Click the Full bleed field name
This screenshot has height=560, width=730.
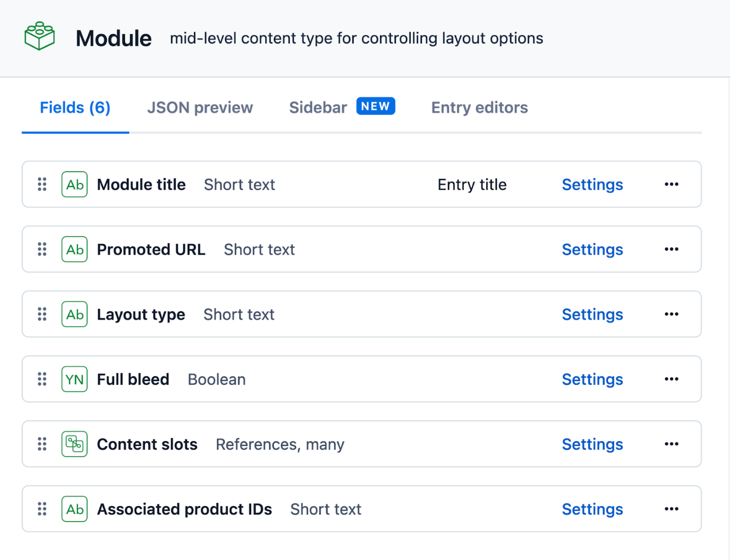pyautogui.click(x=133, y=379)
